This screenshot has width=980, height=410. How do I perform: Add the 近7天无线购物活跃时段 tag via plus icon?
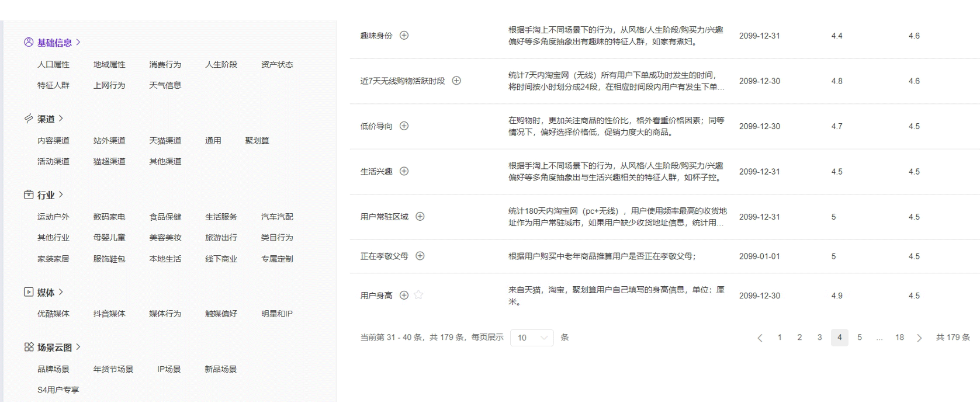456,81
